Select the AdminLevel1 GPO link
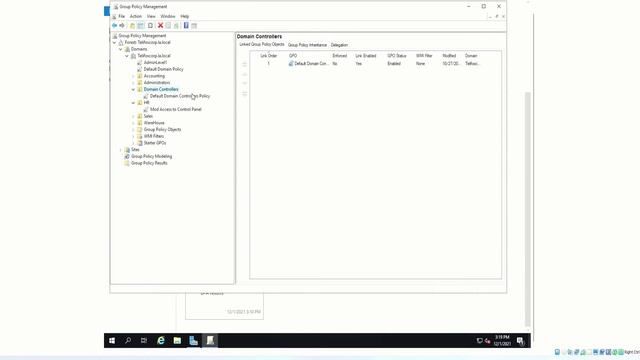This screenshot has height=360, width=640. point(155,62)
